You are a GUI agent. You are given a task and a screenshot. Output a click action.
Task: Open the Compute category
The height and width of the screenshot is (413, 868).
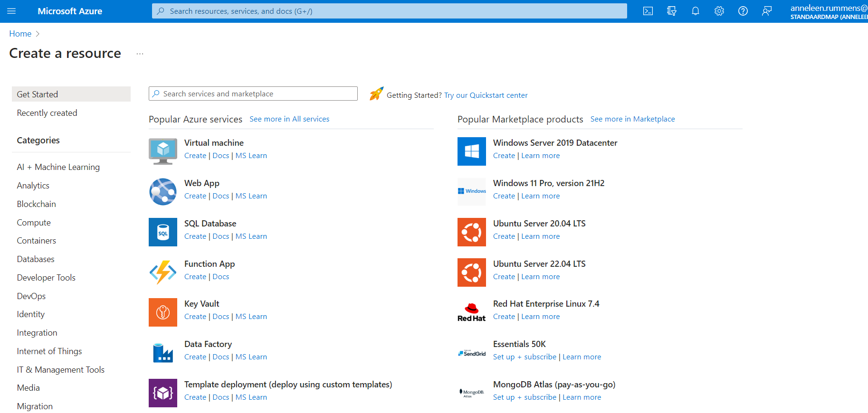click(34, 223)
